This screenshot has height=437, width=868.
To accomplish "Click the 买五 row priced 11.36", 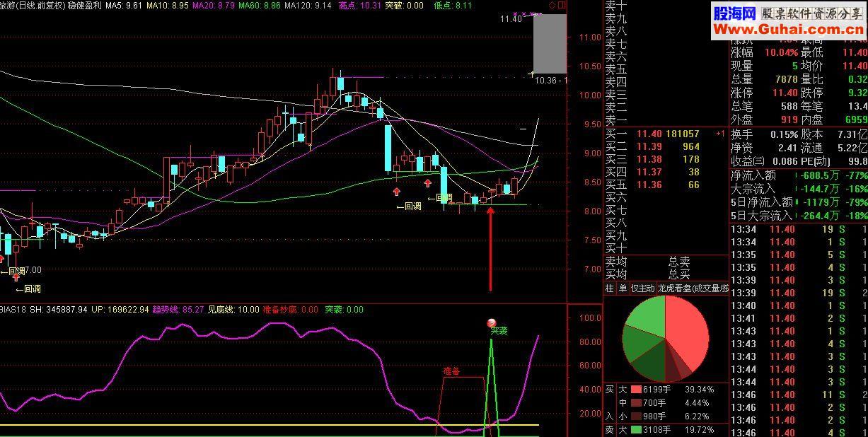I will tap(666, 185).
